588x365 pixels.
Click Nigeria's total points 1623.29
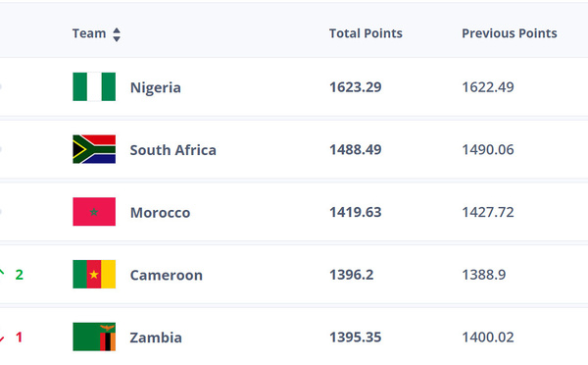pos(355,87)
